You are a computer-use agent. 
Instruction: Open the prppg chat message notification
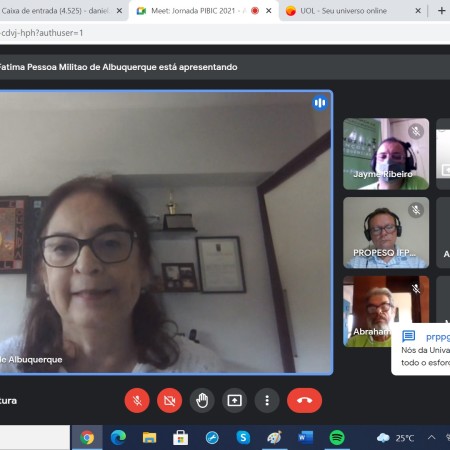pos(421,349)
